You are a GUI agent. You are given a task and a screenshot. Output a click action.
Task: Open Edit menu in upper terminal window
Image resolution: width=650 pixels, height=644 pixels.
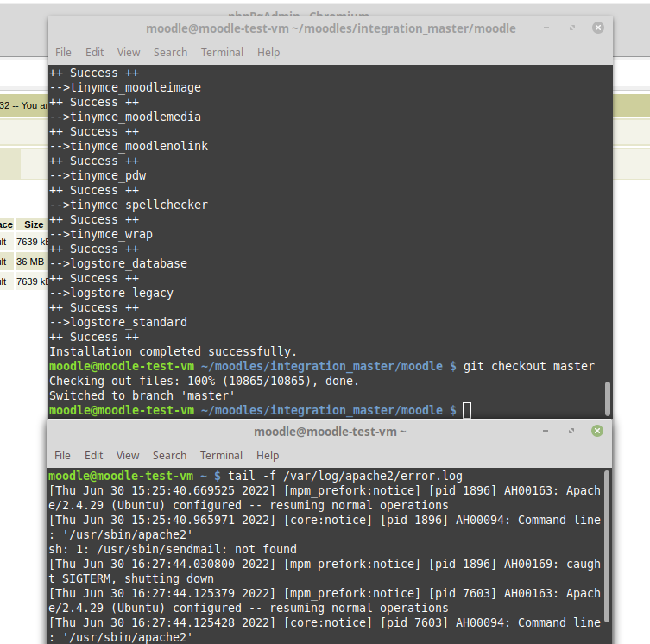point(94,53)
